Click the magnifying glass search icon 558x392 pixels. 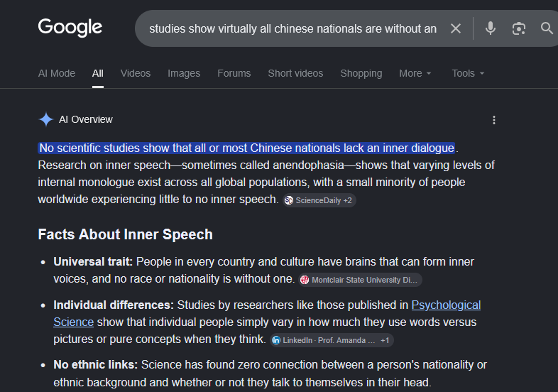point(547,28)
